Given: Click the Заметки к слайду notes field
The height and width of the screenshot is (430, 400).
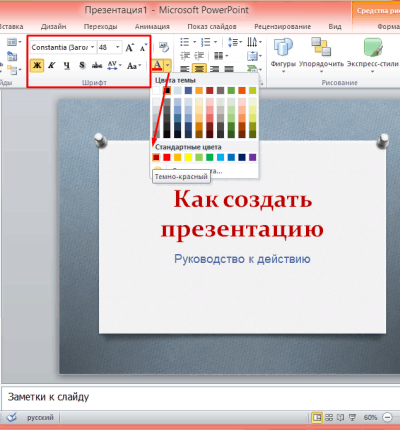Looking at the screenshot, I should 200,398.
